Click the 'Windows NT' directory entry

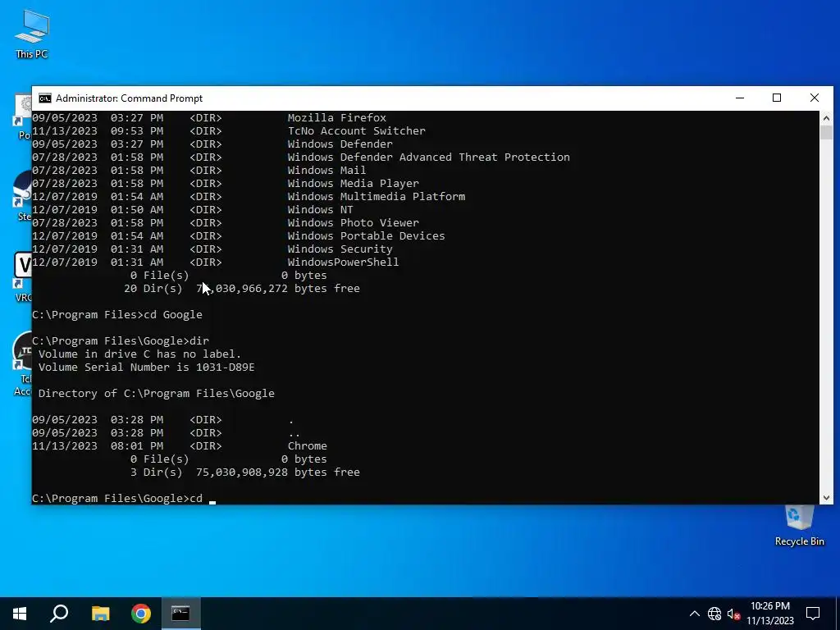[x=321, y=209]
